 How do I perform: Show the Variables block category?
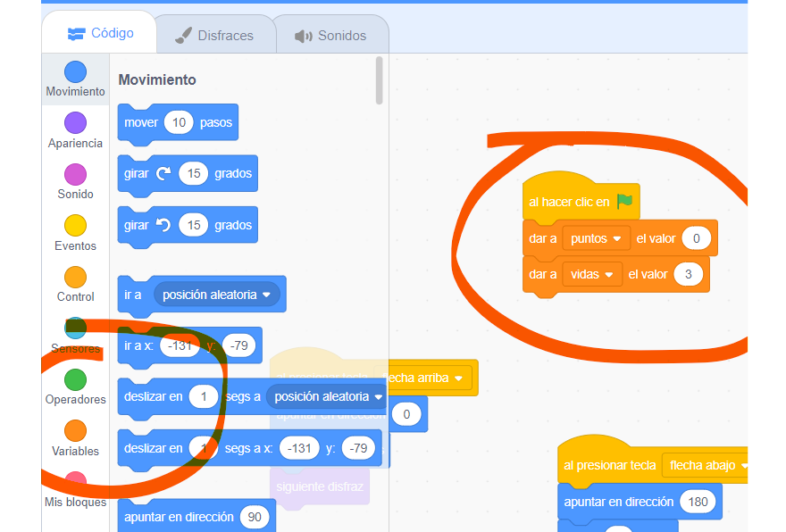pos(75,438)
